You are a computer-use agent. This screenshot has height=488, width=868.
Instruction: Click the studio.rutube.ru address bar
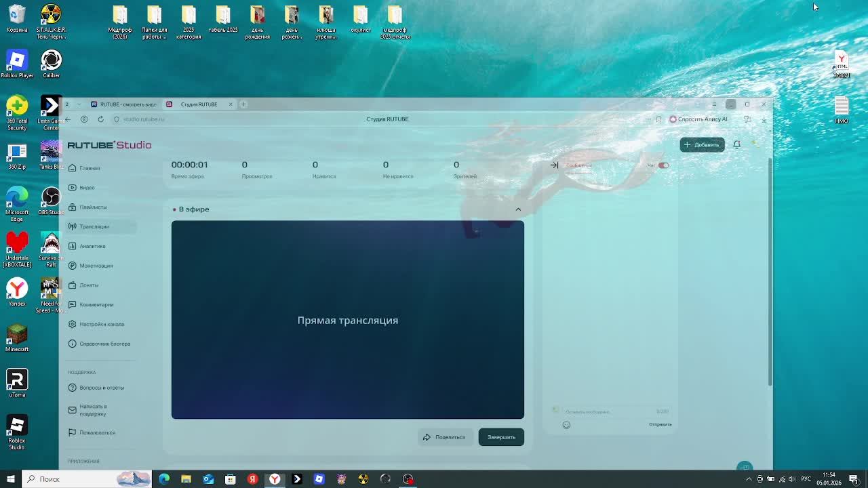(x=143, y=119)
